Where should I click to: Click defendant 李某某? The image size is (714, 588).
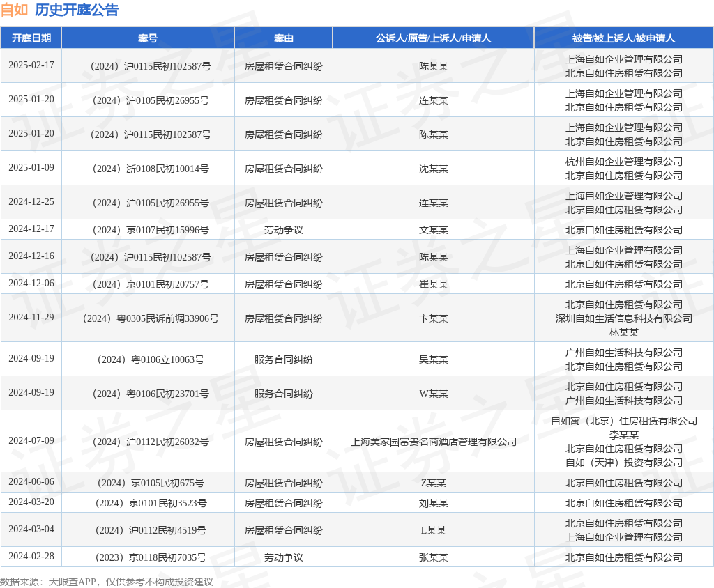click(x=624, y=435)
